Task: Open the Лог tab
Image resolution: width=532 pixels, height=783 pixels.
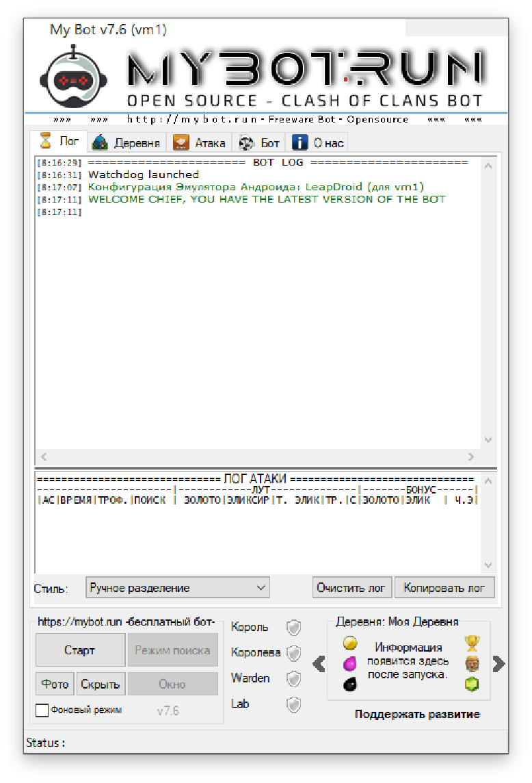Action: point(59,141)
